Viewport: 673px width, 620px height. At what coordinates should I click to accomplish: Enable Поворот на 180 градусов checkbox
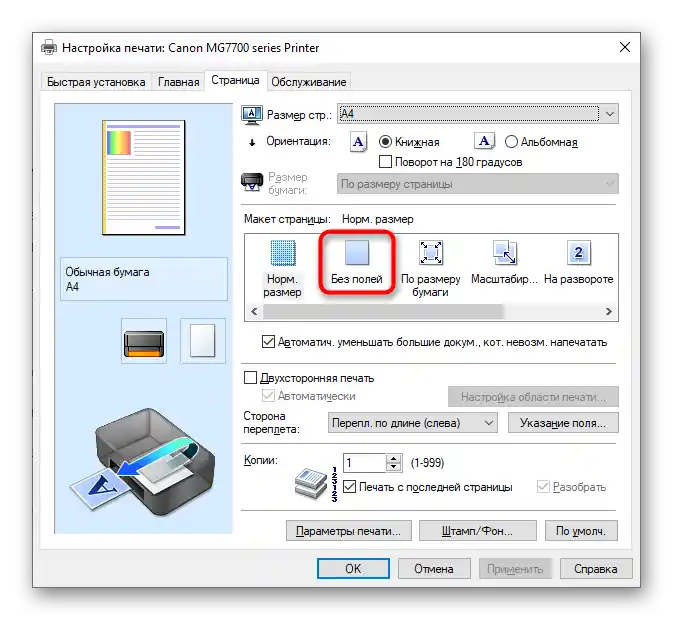[385, 162]
